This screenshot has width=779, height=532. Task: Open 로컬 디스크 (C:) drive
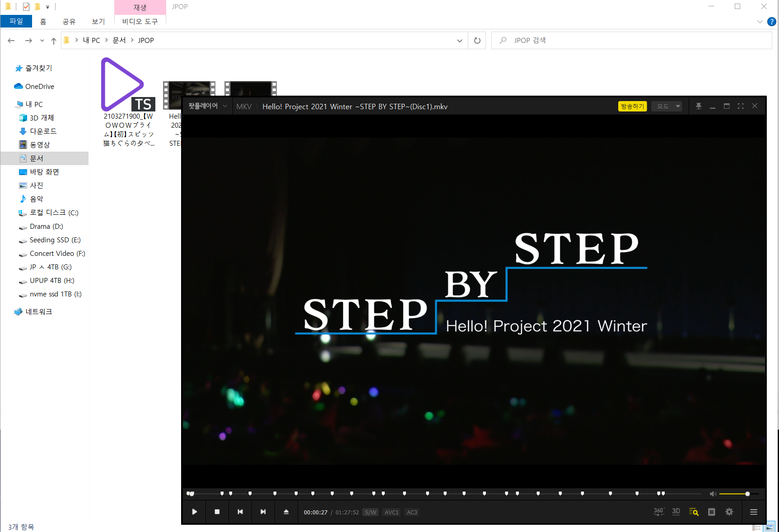54,213
